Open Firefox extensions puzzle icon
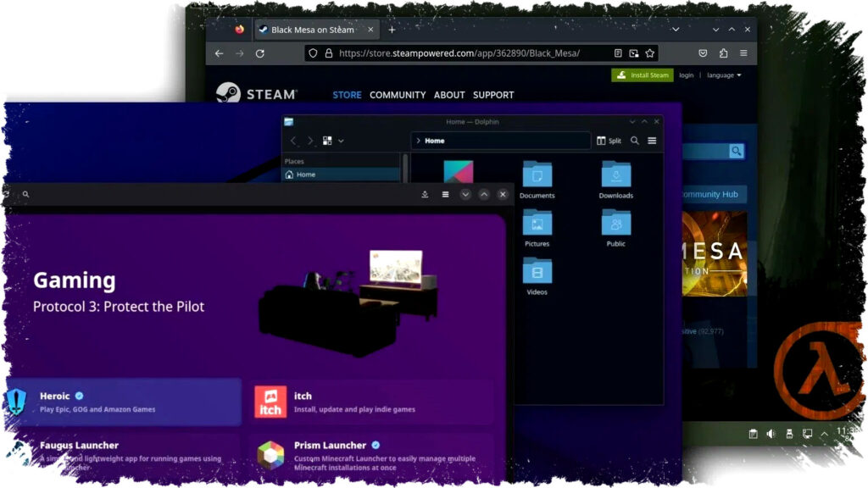Image resolution: width=868 pixels, height=488 pixels. tap(724, 53)
